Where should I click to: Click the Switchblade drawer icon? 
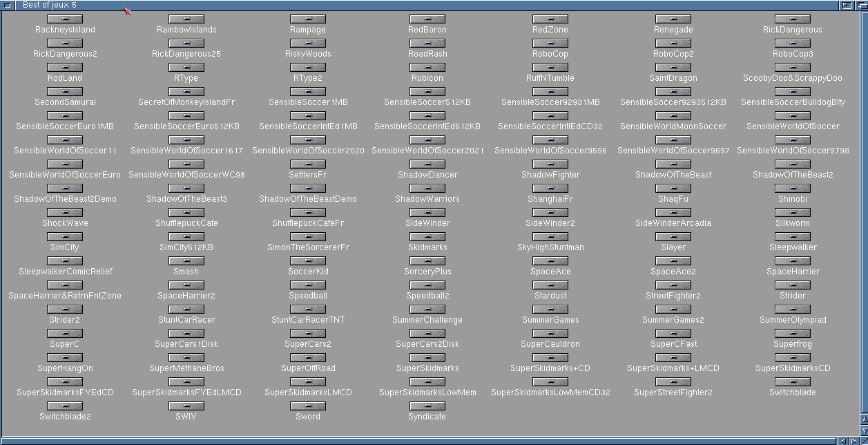(792, 382)
